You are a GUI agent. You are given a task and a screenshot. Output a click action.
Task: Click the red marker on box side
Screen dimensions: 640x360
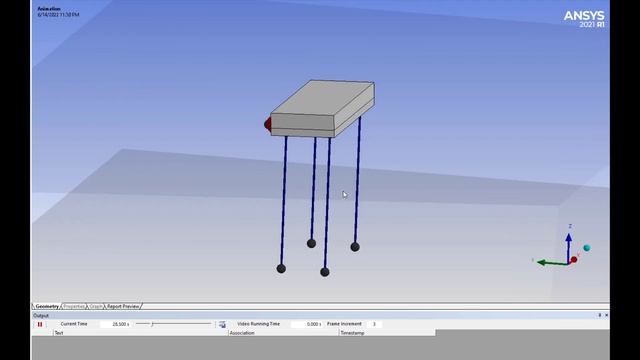(267, 124)
